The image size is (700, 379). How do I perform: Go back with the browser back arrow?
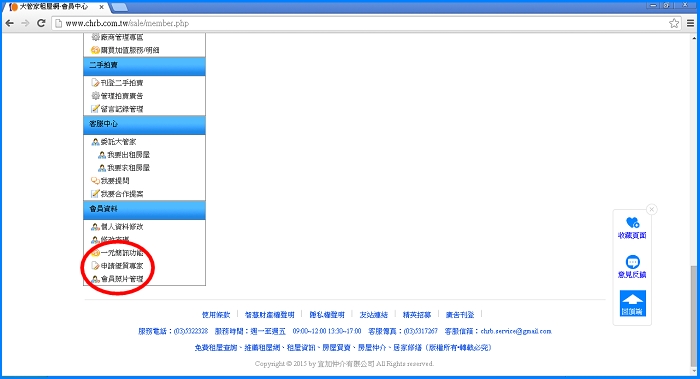pos(9,23)
